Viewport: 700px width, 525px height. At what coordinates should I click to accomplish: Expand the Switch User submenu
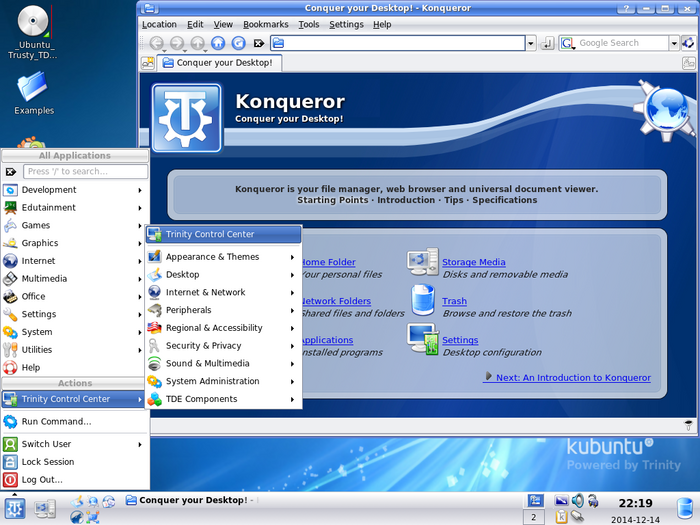[75, 444]
